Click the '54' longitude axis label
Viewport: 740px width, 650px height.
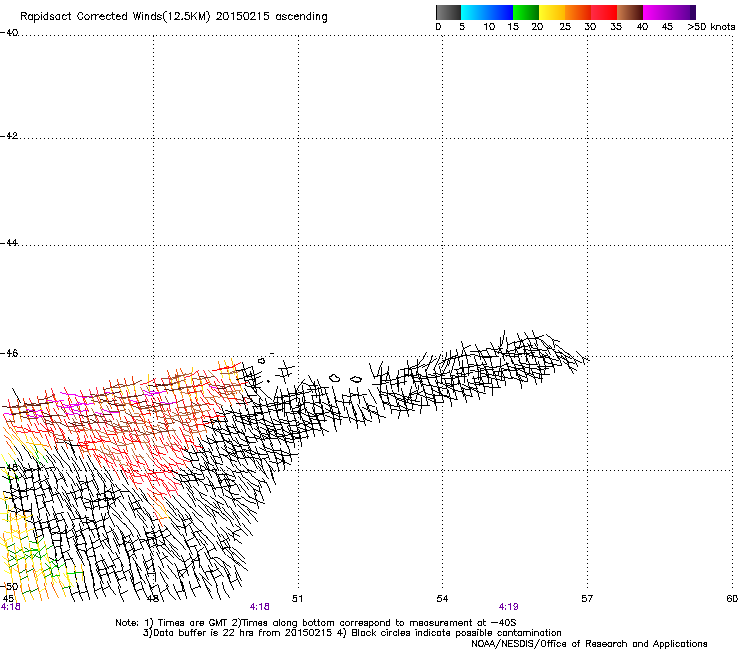pyautogui.click(x=442, y=599)
